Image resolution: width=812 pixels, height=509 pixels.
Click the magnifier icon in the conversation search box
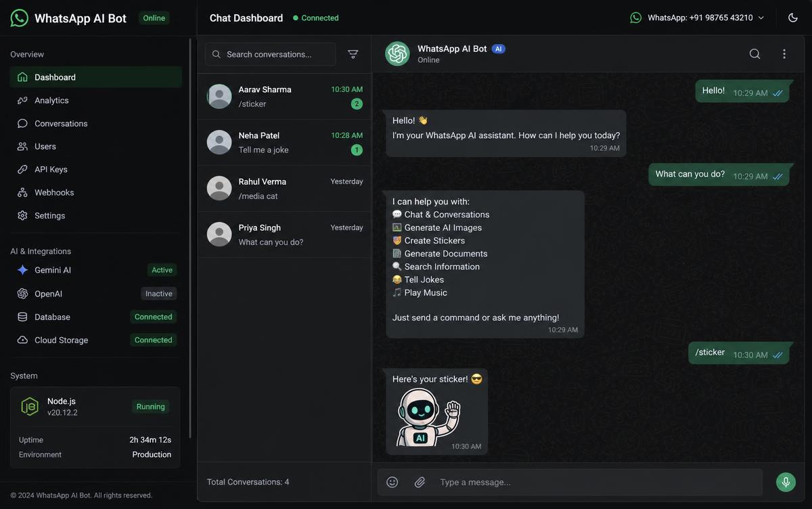pyautogui.click(x=217, y=54)
